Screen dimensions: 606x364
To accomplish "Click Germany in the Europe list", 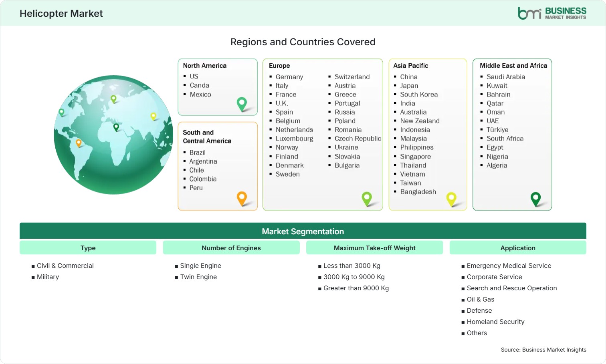I will pos(289,77).
